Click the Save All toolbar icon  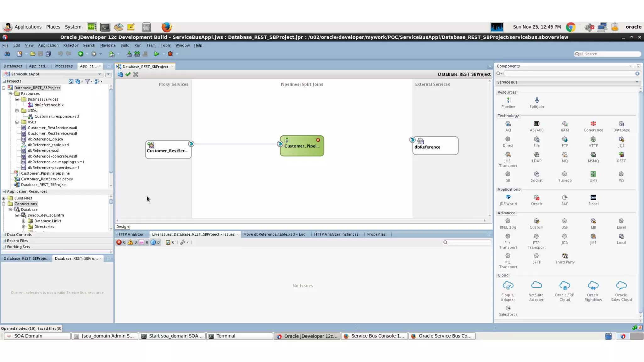tap(48, 54)
